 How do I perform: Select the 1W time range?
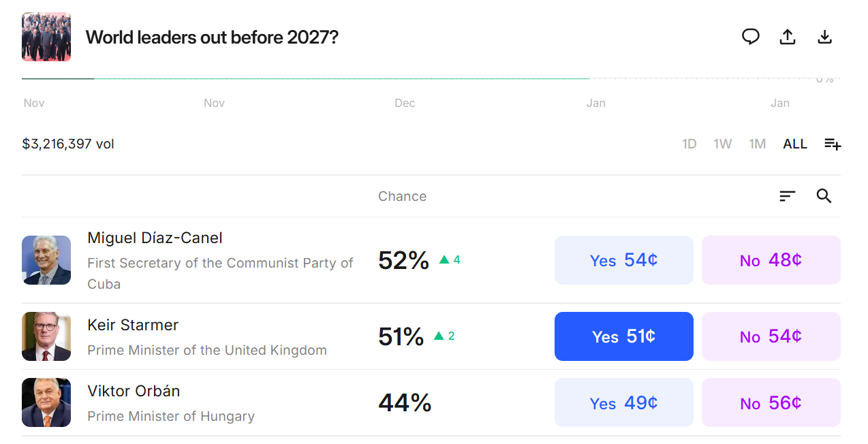(722, 144)
